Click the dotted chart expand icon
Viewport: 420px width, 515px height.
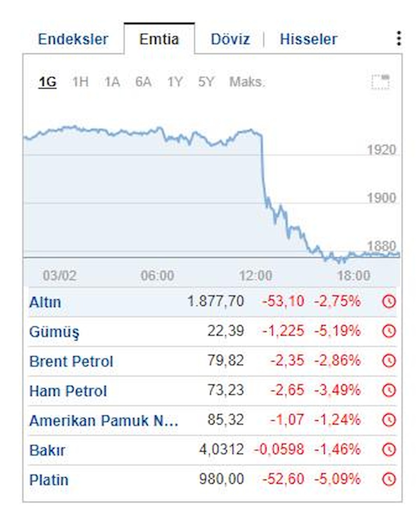[x=380, y=82]
